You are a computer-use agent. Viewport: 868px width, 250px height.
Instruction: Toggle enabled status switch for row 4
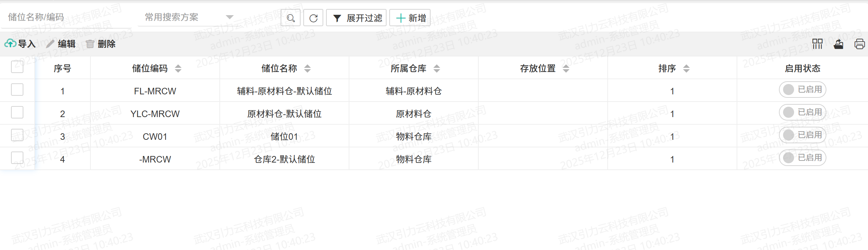[x=802, y=158]
